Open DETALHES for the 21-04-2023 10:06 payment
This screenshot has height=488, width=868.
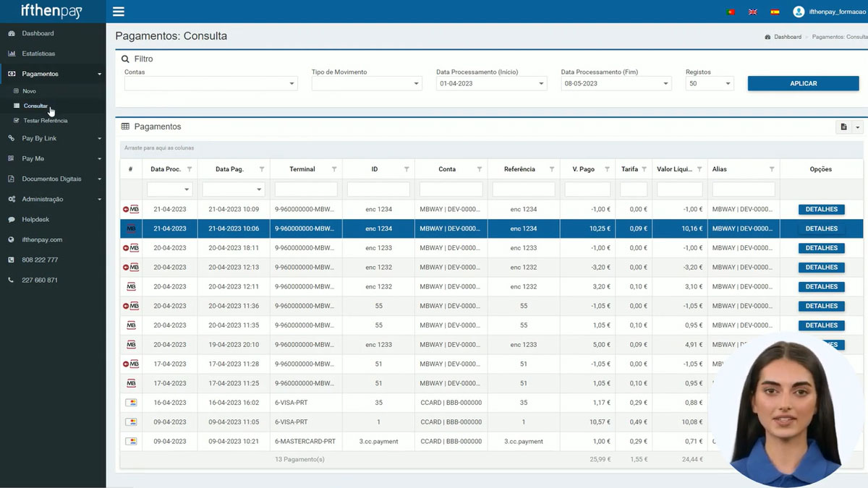(x=822, y=229)
